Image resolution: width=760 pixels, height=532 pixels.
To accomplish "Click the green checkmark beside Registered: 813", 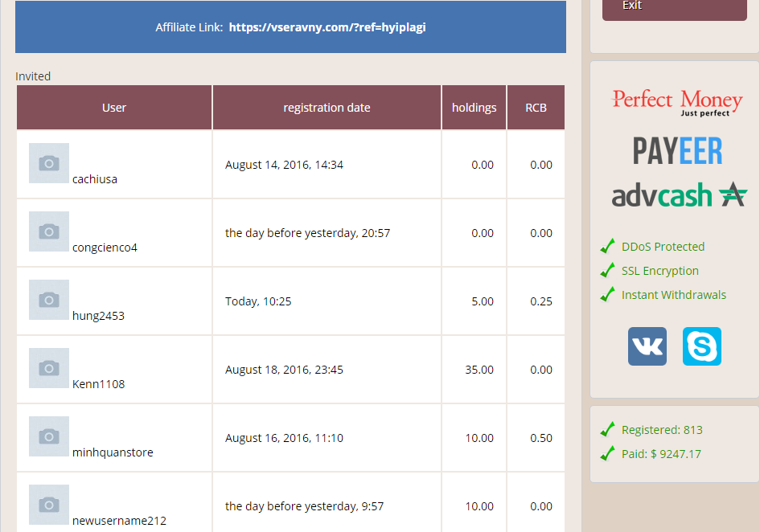I will [x=607, y=429].
